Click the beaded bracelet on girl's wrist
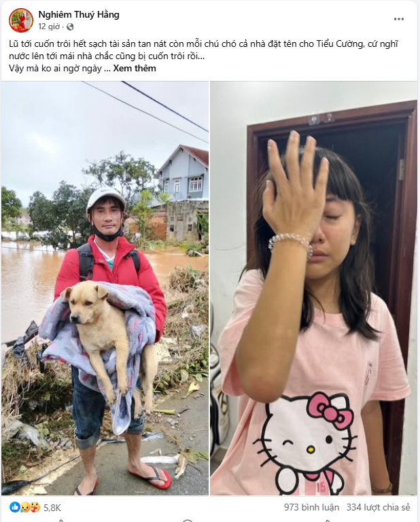This screenshot has height=522, width=420. (x=291, y=244)
